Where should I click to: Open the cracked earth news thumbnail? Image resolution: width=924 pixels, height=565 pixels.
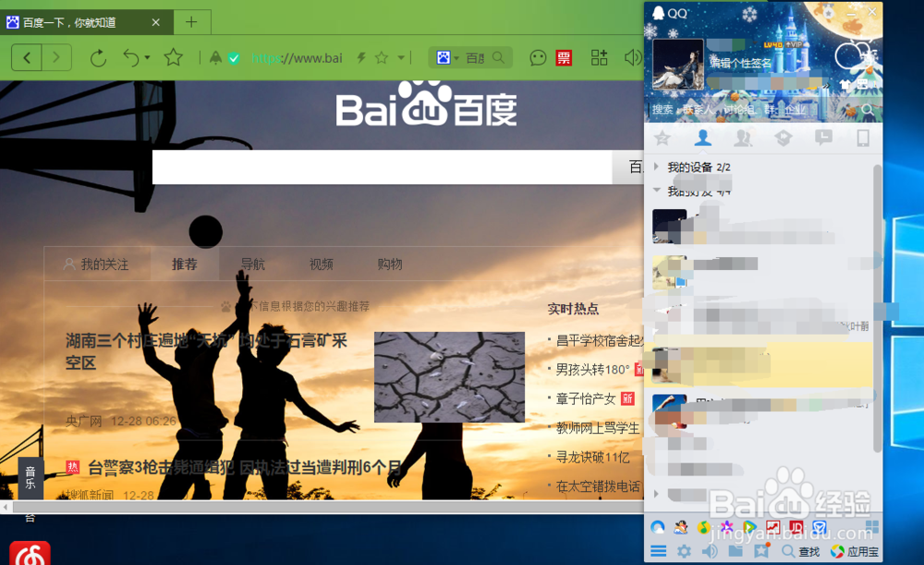click(450, 377)
